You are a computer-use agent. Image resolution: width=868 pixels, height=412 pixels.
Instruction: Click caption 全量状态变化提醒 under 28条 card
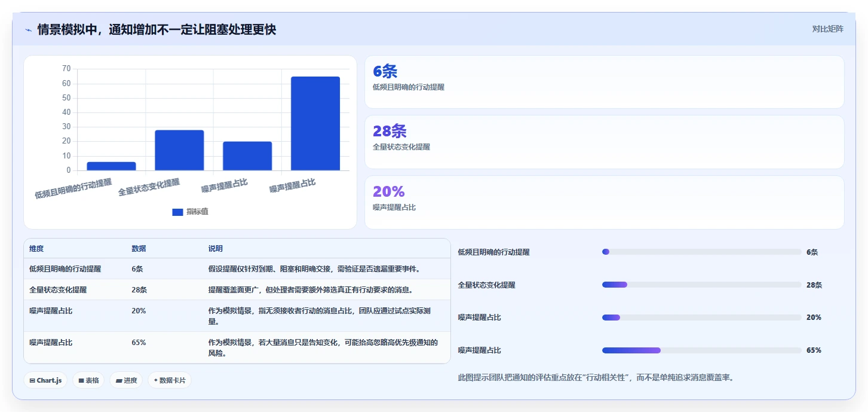[401, 147]
